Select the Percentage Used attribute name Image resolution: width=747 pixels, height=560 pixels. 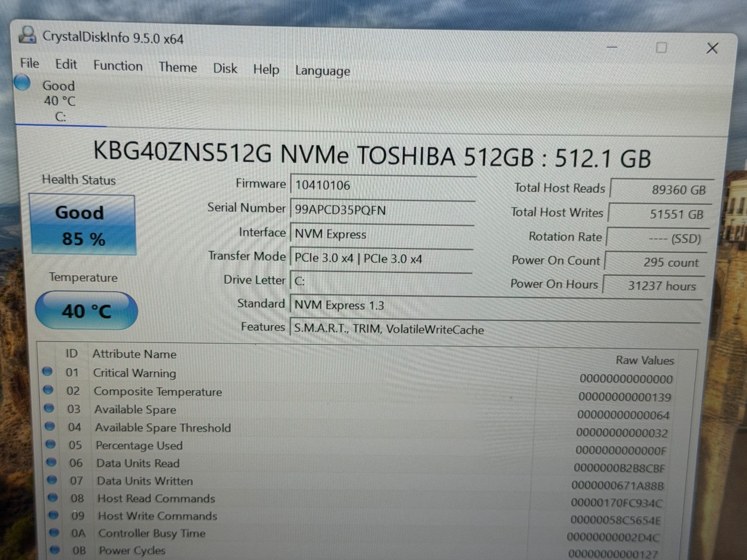[139, 446]
